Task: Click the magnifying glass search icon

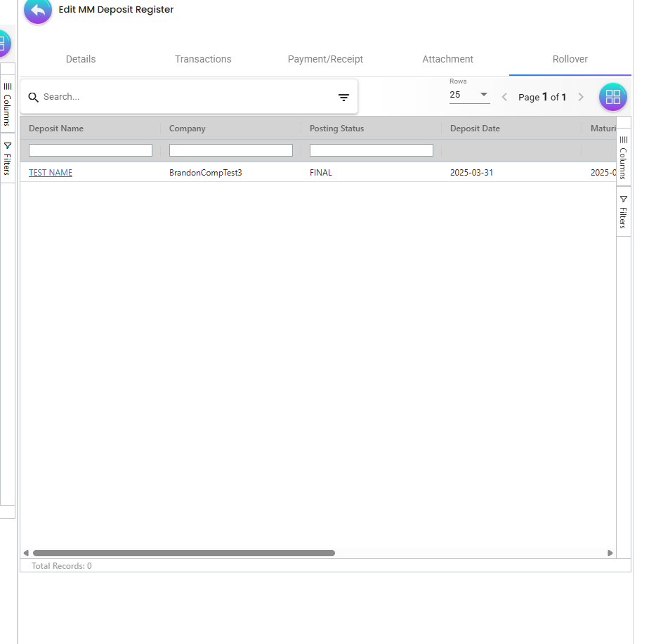Action: pos(33,97)
